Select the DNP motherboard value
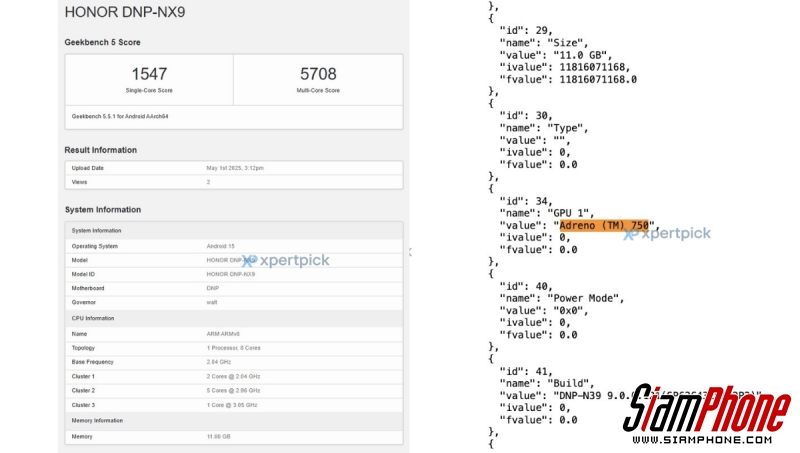The image size is (800, 453). (212, 288)
